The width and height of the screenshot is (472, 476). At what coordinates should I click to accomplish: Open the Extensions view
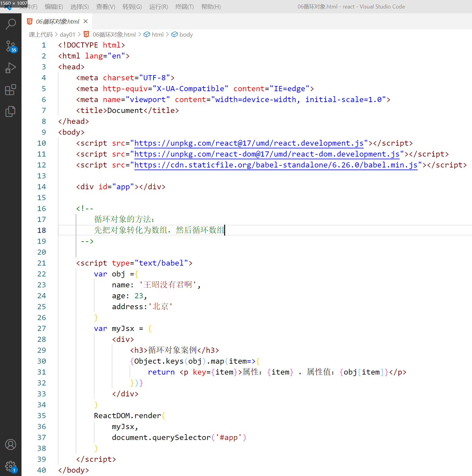(11, 90)
